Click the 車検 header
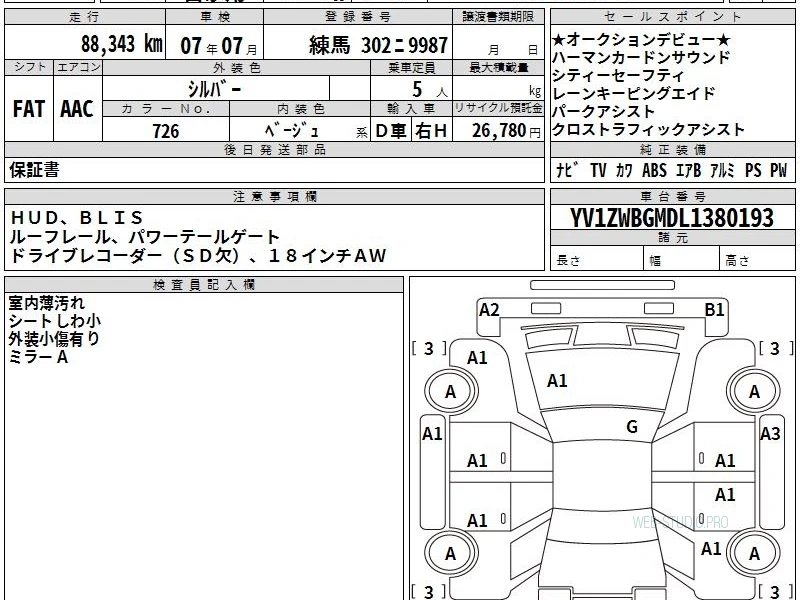 pos(215,17)
